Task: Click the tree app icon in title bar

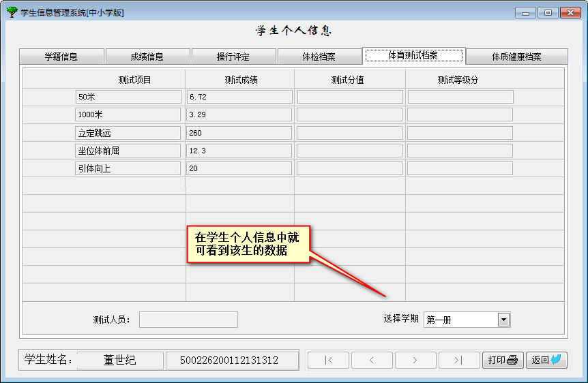Action: pos(12,12)
